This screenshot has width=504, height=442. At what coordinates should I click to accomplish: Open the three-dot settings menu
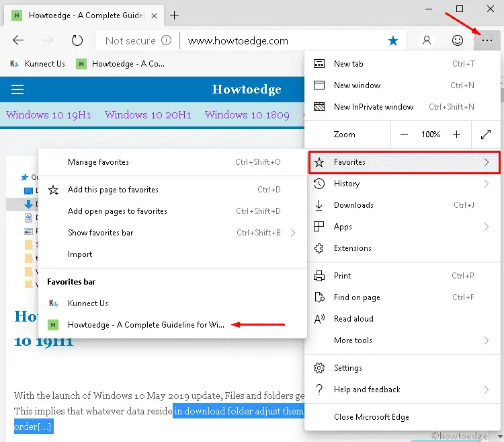pyautogui.click(x=487, y=40)
